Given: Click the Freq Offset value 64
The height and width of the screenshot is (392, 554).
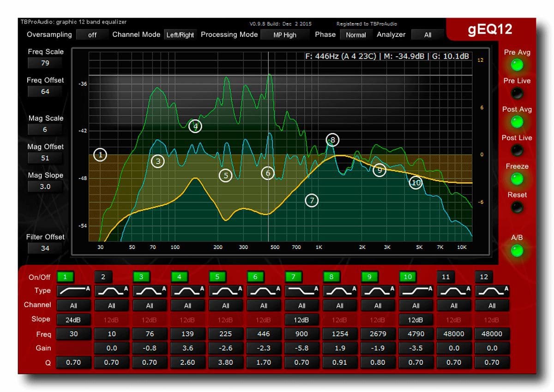Looking at the screenshot, I should [45, 91].
